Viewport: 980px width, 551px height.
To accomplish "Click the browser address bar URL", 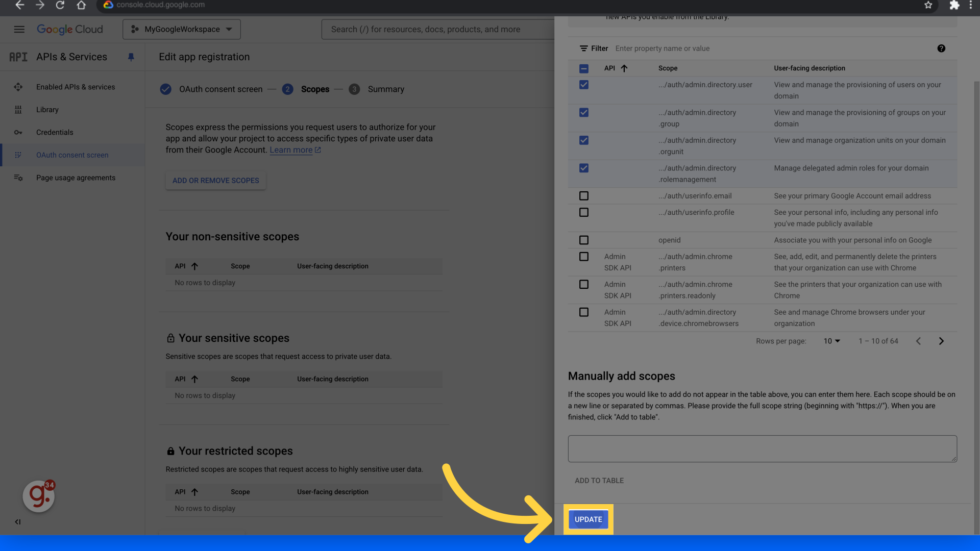I will (160, 5).
